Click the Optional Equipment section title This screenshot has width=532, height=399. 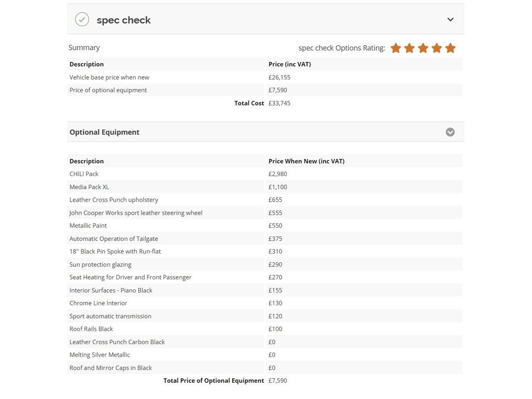104,132
